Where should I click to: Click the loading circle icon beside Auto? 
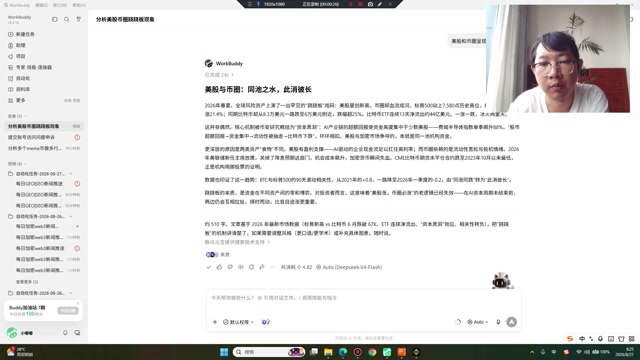pos(458,322)
